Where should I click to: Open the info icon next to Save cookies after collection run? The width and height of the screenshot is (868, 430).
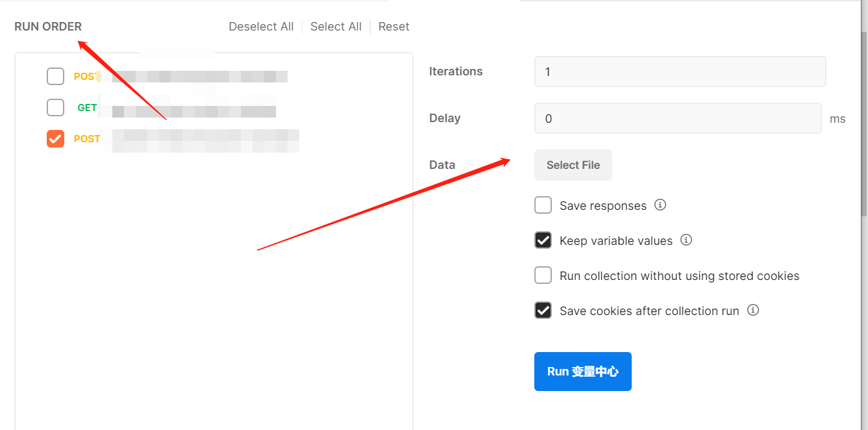(753, 310)
